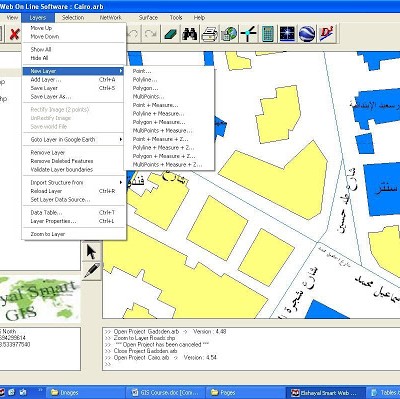Image resolution: width=400 pixels, height=399 pixels.
Task: Click the Tables taskbar button
Action: click(383, 393)
